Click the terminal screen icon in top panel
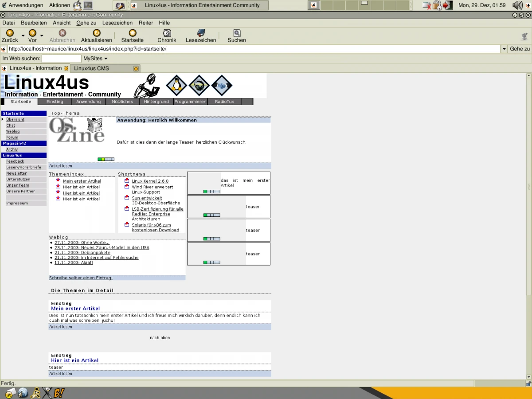Image resolution: width=532 pixels, height=399 pixels. pos(88,5)
